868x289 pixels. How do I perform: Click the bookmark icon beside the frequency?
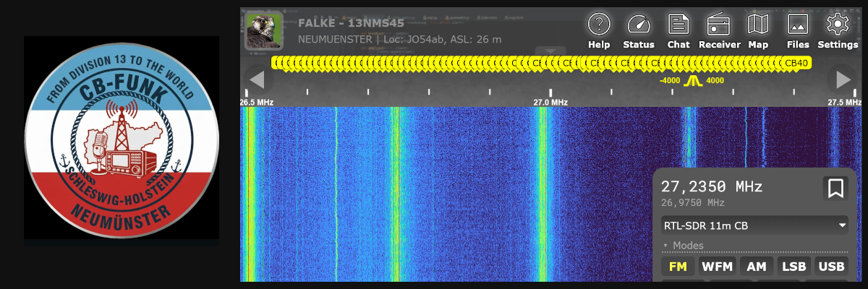point(835,189)
